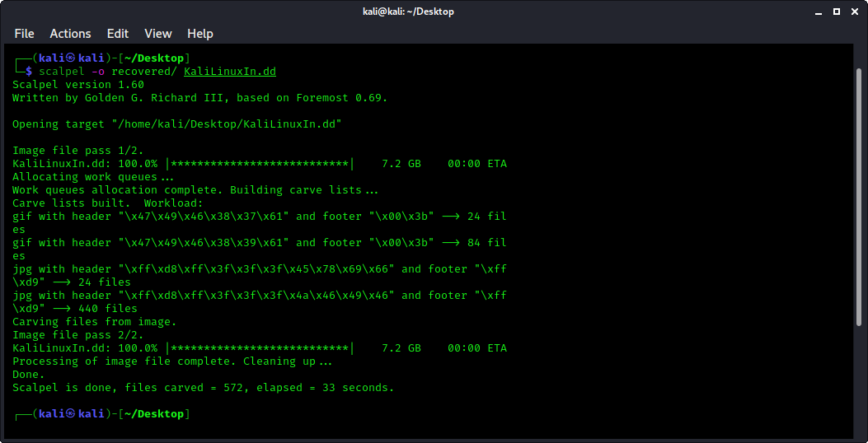Click 'Carve lists built. Workload:' line

[x=108, y=203]
